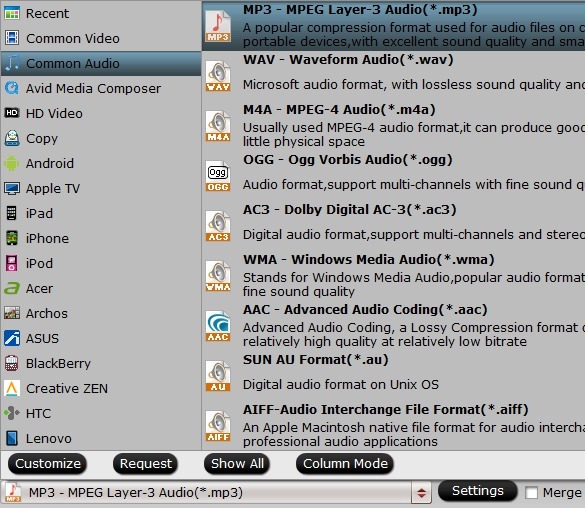Image resolution: width=585 pixels, height=508 pixels.
Task: Open the HD Video category
Action: pyautogui.click(x=101, y=113)
